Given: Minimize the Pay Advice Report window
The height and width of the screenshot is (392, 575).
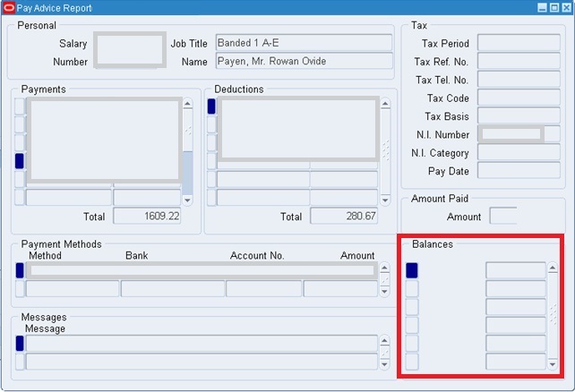Looking at the screenshot, I should click(x=542, y=8).
